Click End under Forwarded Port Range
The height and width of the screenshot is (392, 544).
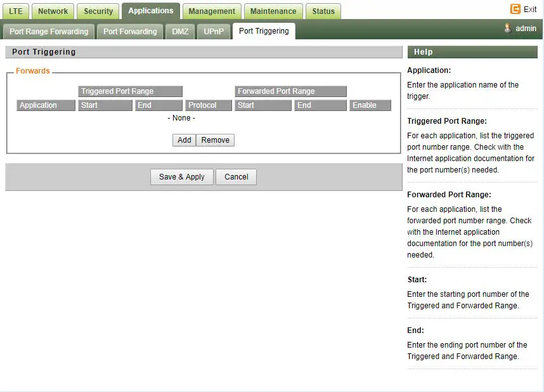(320, 105)
